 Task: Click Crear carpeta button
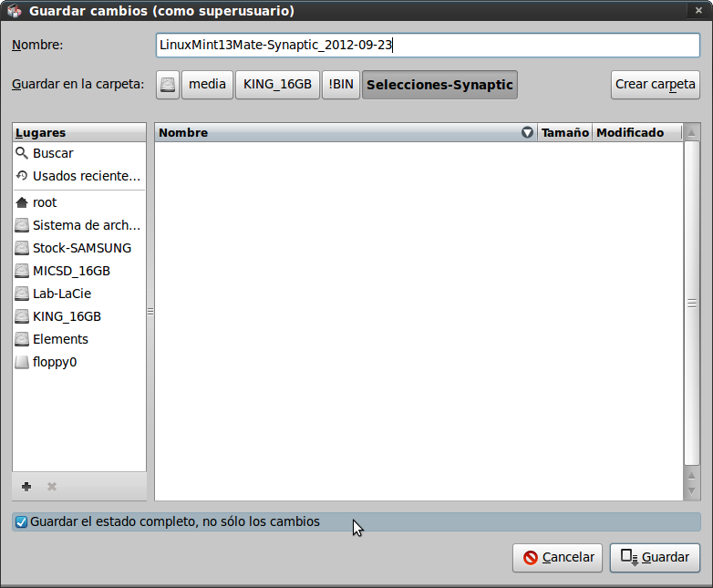point(655,85)
